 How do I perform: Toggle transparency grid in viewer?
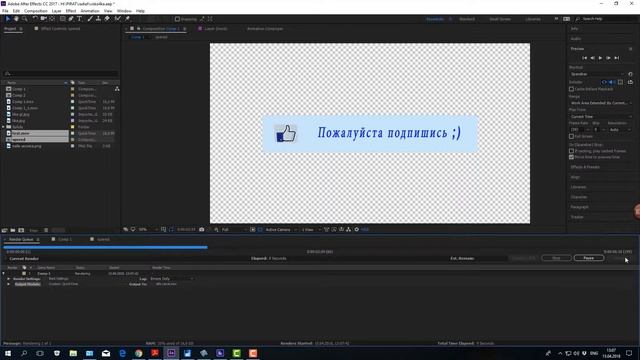260,230
